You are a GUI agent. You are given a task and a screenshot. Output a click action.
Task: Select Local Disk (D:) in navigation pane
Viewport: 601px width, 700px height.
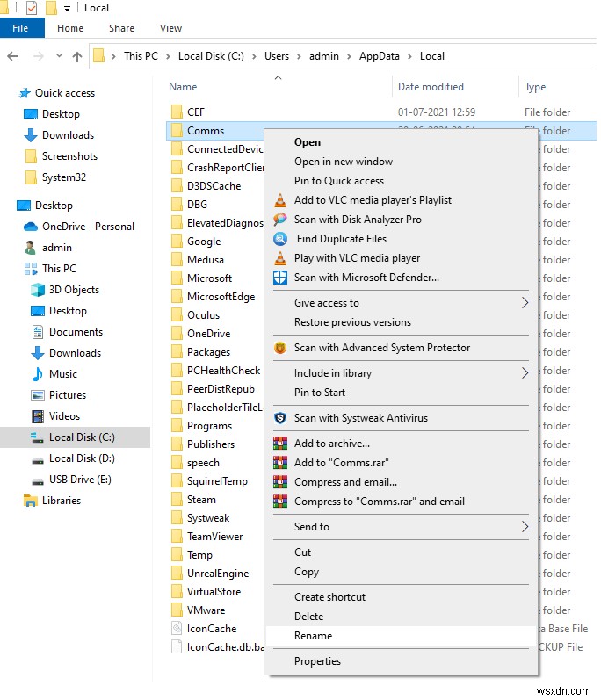82,458
